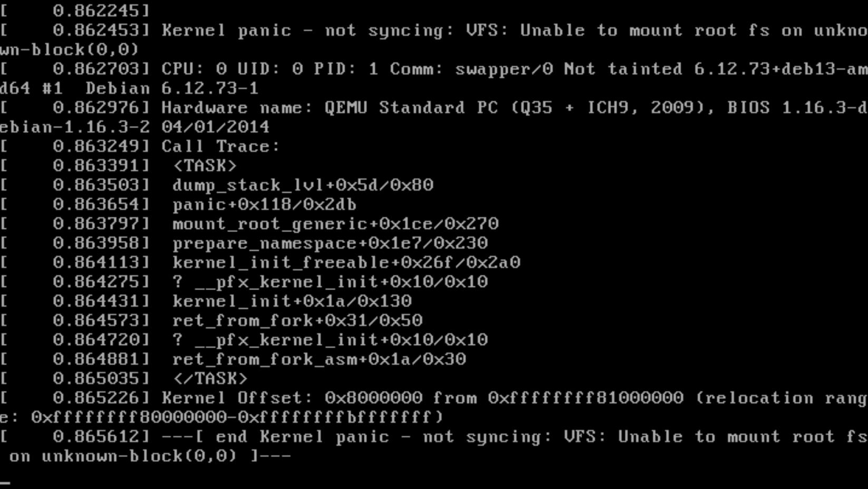The image size is (868, 489).
Task: Click the "Call Trace:" line
Action: [220, 146]
